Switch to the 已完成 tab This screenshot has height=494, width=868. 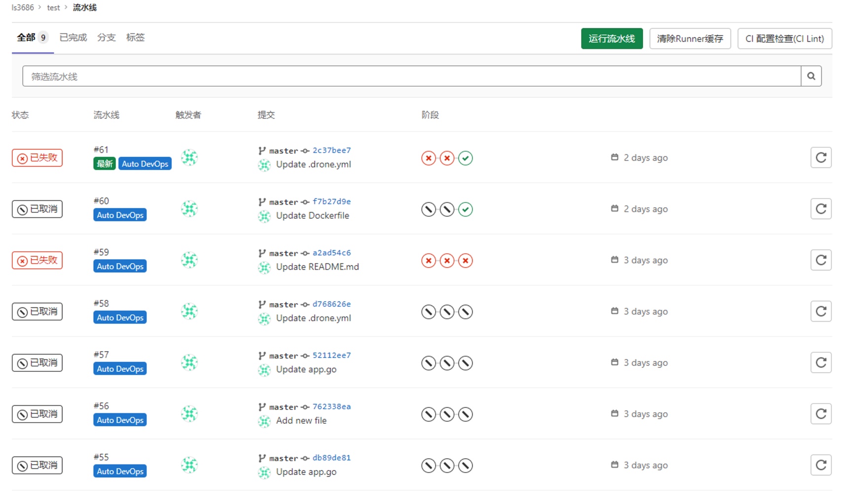(x=73, y=38)
